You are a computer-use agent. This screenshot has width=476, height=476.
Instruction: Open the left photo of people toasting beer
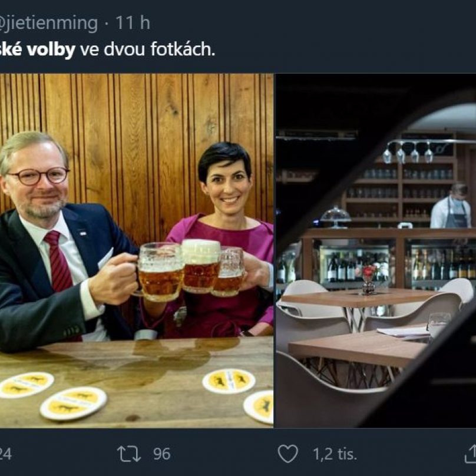pyautogui.click(x=137, y=251)
